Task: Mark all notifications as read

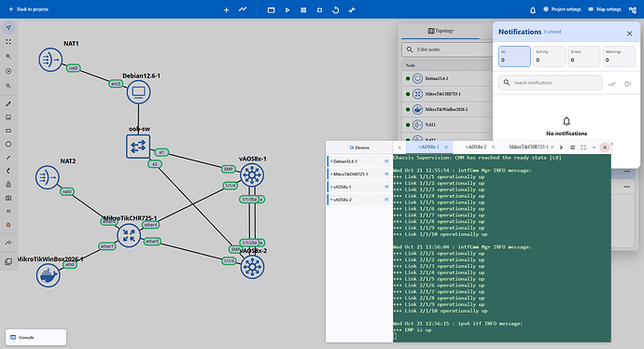Action: click(612, 84)
